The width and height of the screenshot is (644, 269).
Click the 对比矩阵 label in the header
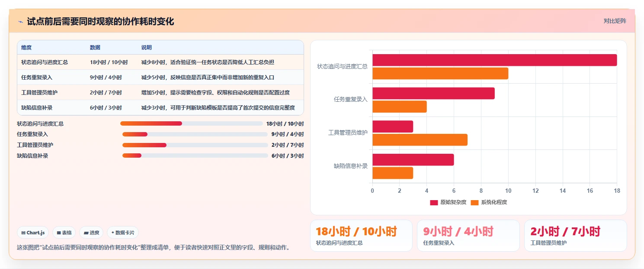(615, 21)
